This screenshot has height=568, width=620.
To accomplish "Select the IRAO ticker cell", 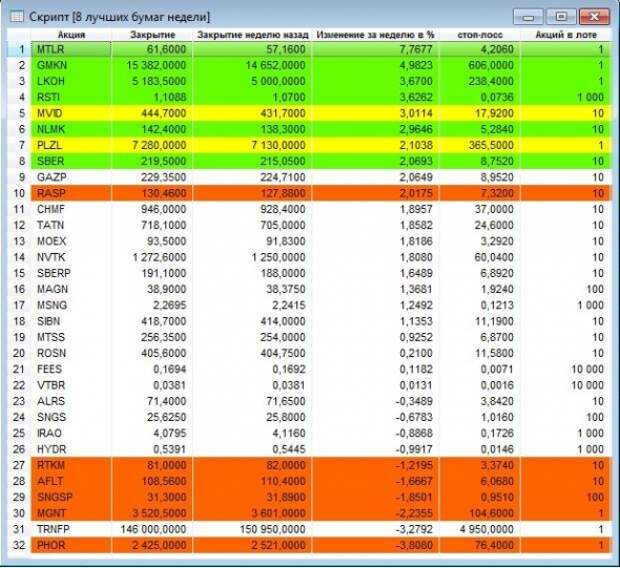I will [71, 434].
